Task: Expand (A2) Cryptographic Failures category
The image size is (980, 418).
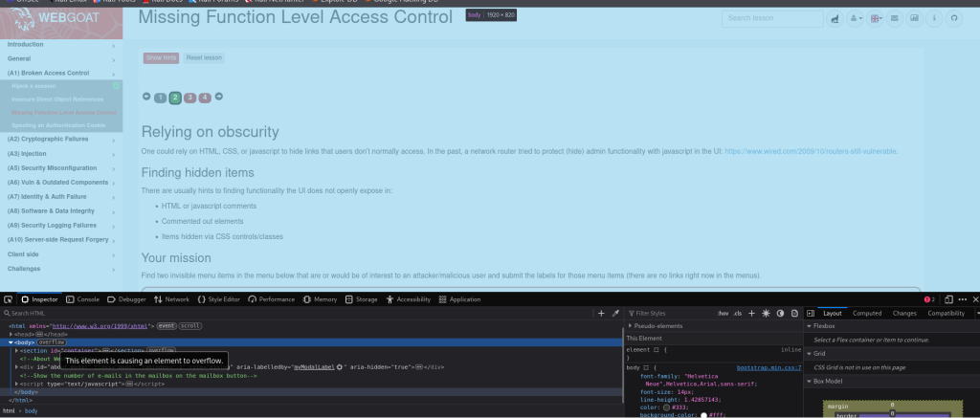Action: coord(61,140)
